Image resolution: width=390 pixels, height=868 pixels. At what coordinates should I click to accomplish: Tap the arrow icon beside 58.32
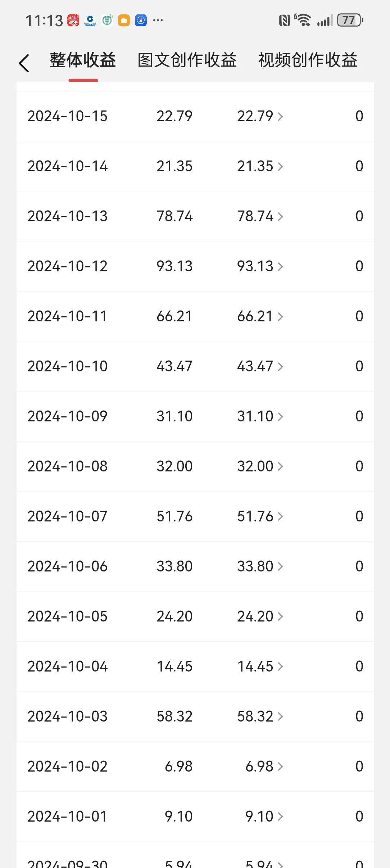tap(280, 716)
